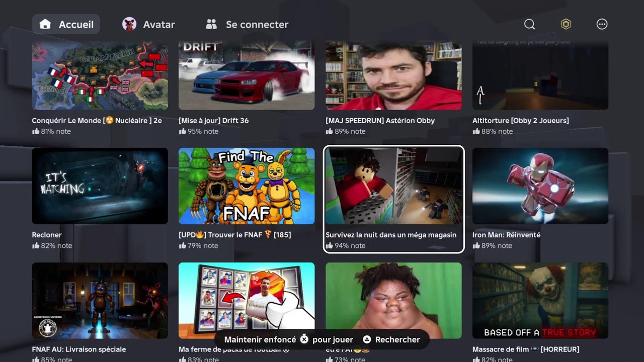Open the Recloner It's Watching thumbnail
The height and width of the screenshot is (362, 644).
(x=100, y=186)
